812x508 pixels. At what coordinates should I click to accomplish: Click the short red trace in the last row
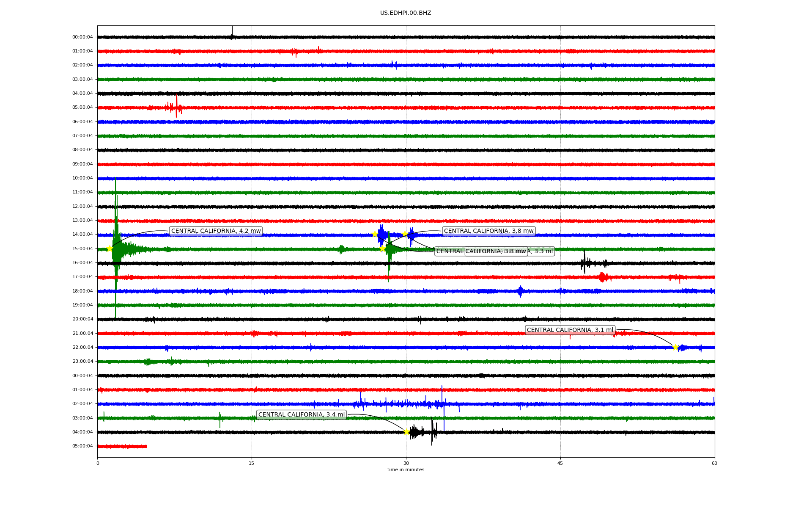coord(122,446)
